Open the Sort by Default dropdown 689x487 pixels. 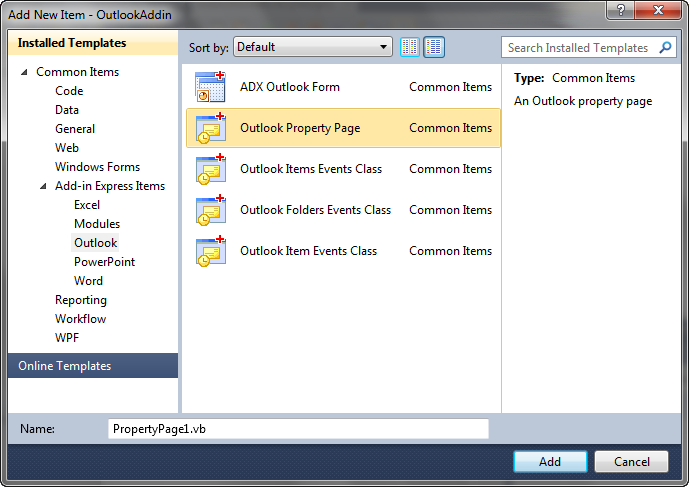point(313,47)
